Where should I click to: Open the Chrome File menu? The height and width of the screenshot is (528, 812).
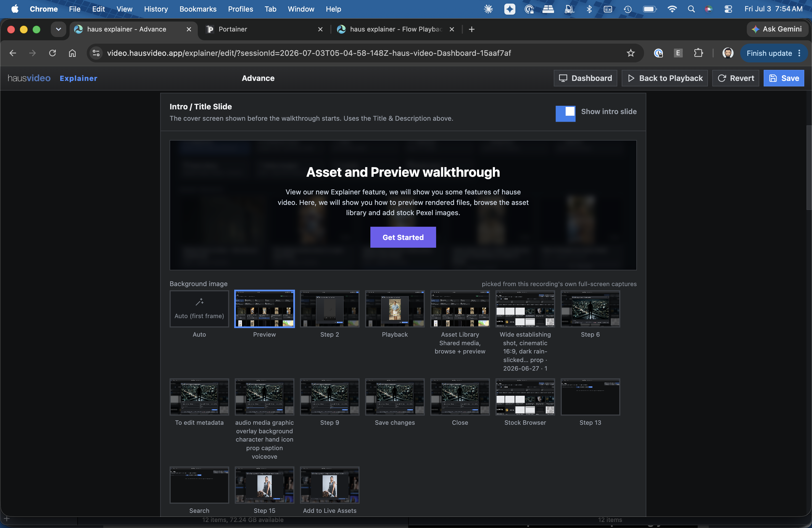click(74, 9)
